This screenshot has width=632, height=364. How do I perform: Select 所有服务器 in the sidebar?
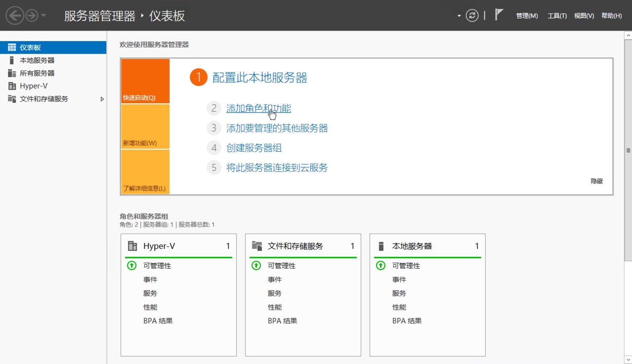pyautogui.click(x=37, y=73)
